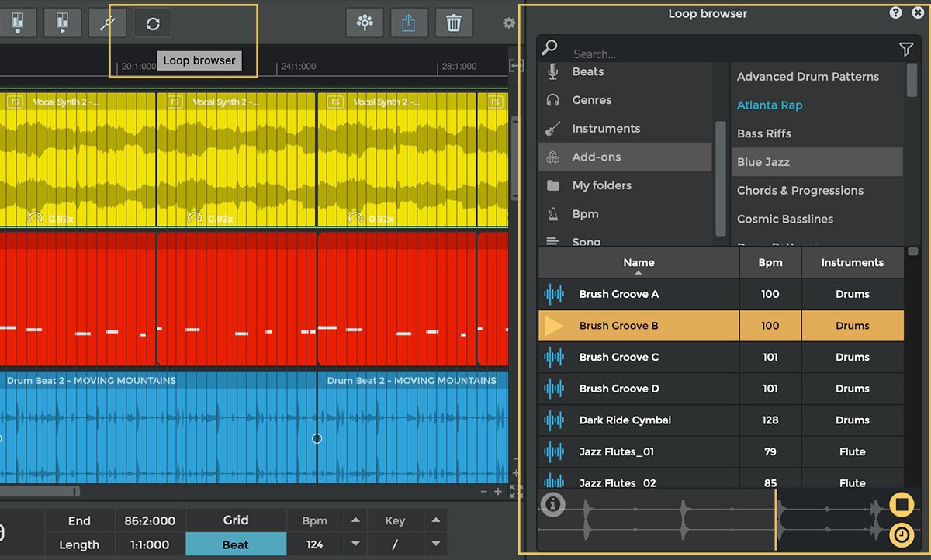This screenshot has height=560, width=931.
Task: Increase Bpm with the up arrow
Action: pos(355,520)
